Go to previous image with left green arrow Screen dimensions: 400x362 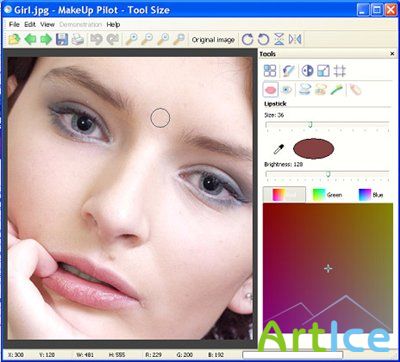30,40
